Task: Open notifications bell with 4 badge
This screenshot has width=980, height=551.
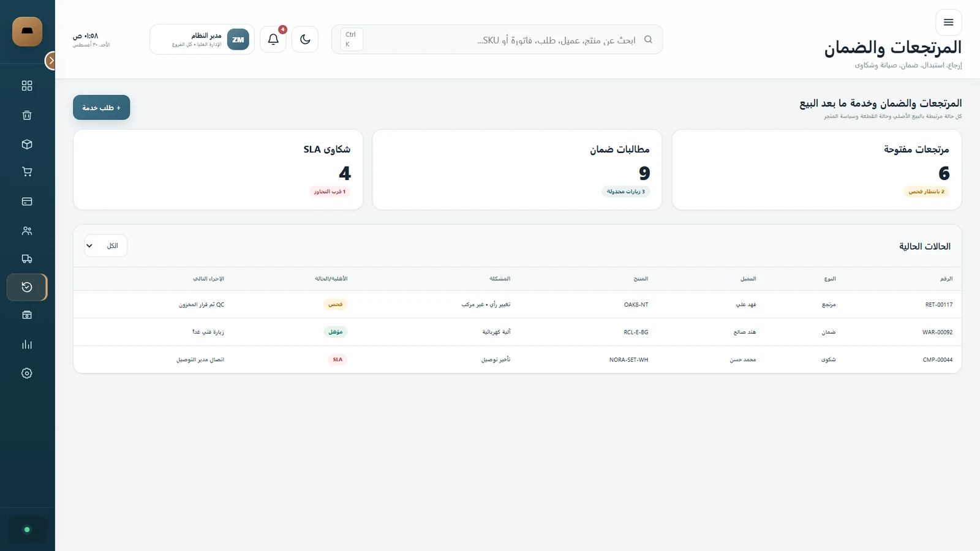Action: (273, 39)
